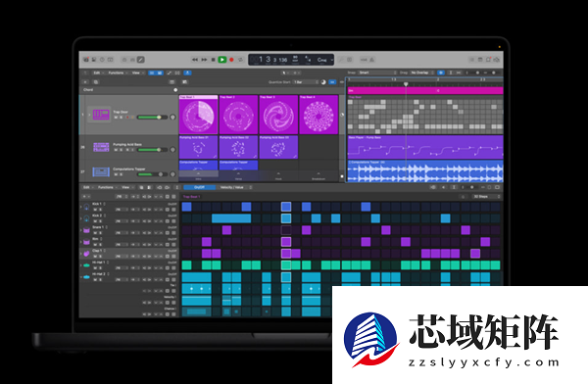Toggle the metronome icon
The height and width of the screenshot is (384, 588).
click(x=372, y=60)
